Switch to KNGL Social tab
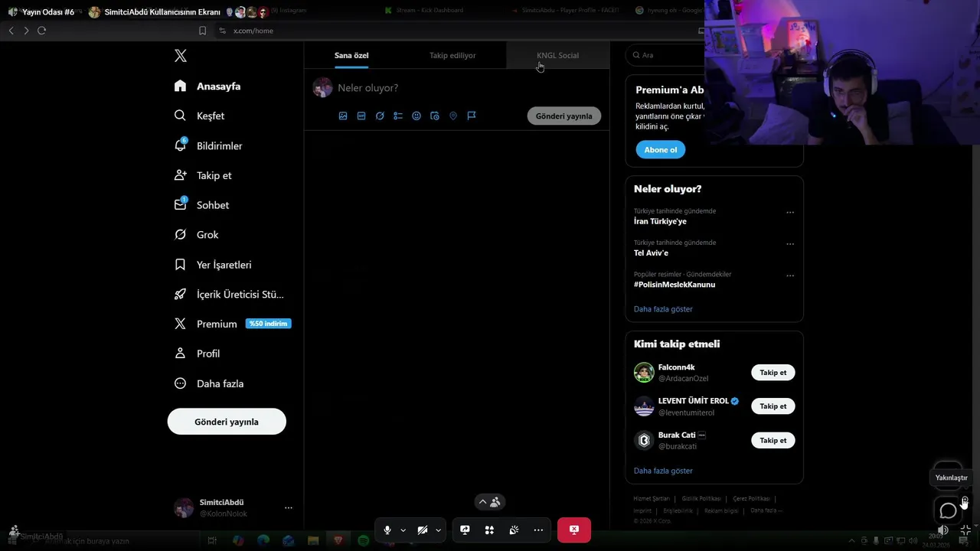Screen dimensions: 980x551 click(557, 55)
